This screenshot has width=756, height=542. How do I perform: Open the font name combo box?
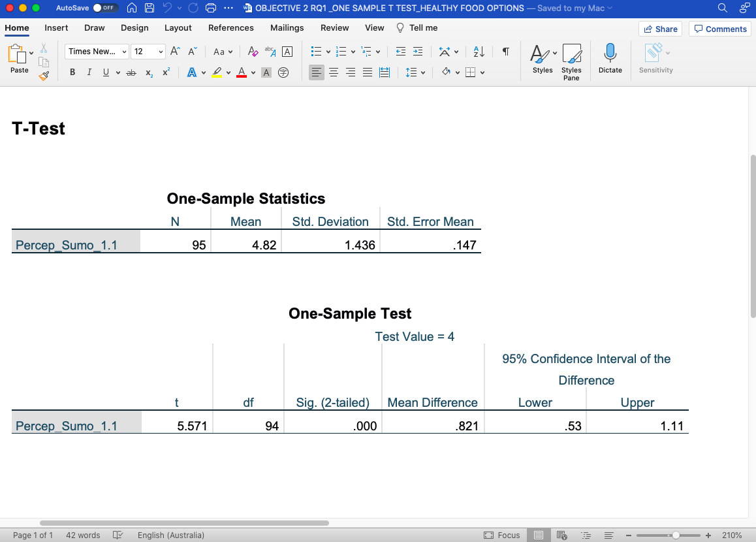(x=97, y=52)
